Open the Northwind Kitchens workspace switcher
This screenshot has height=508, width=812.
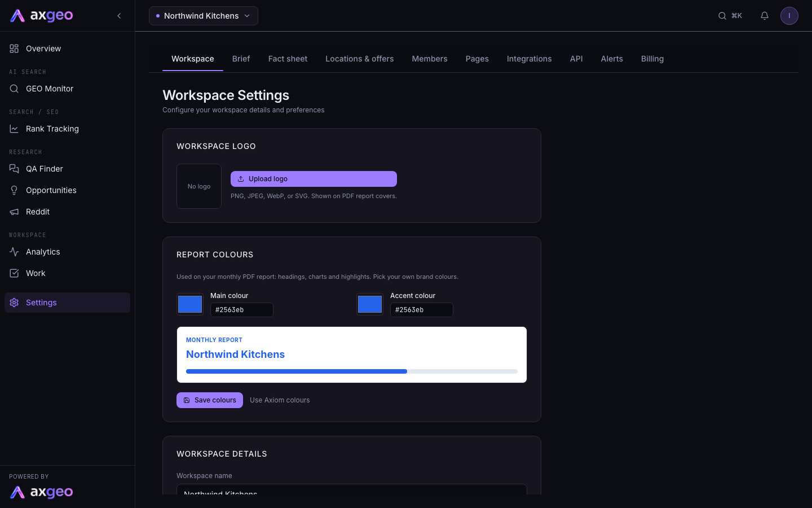point(204,16)
